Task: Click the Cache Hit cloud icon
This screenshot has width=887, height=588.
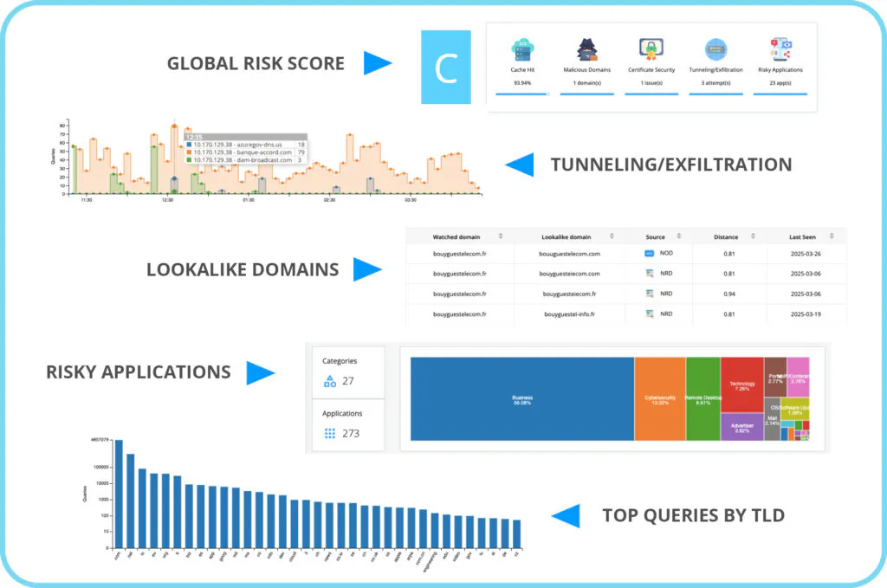Action: [521, 48]
